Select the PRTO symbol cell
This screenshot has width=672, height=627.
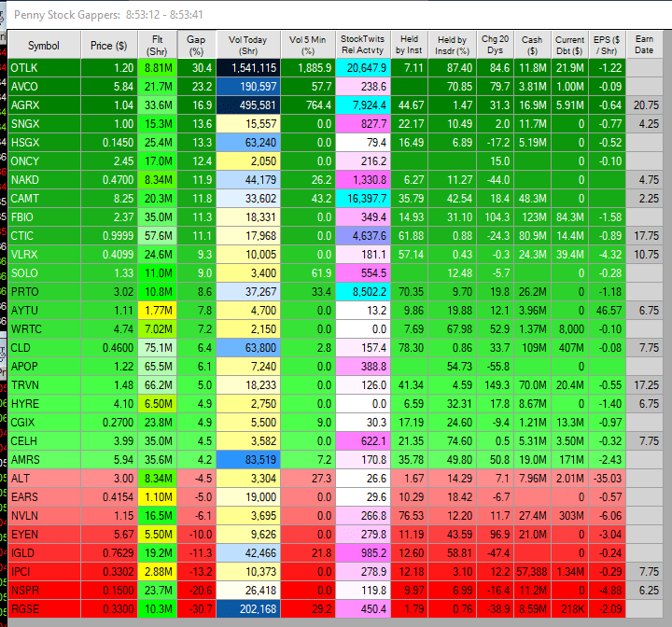44,291
